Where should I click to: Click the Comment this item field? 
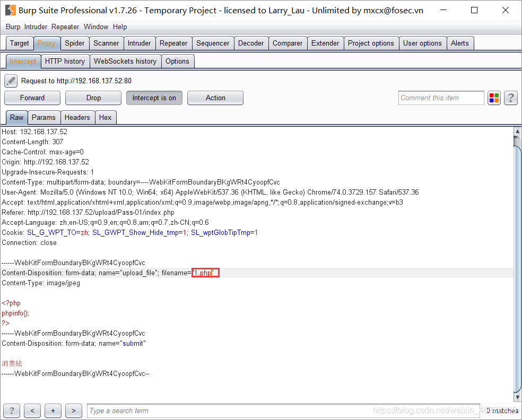pyautogui.click(x=441, y=98)
